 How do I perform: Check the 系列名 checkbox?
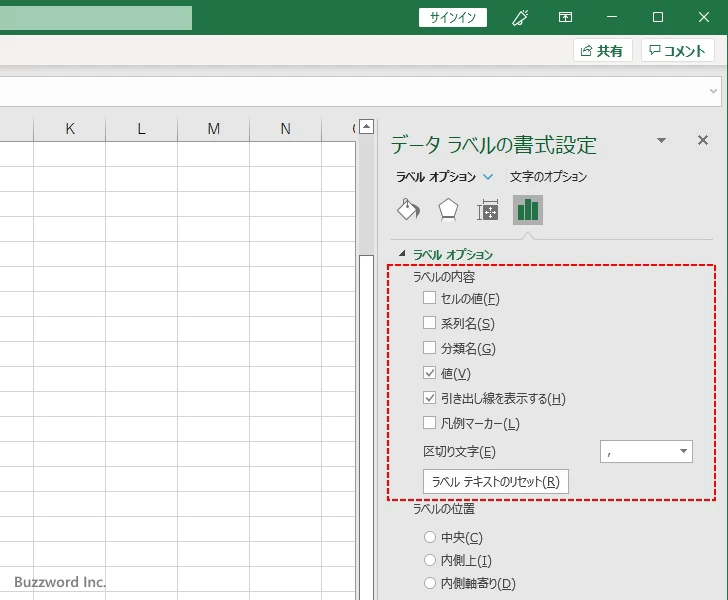429,323
